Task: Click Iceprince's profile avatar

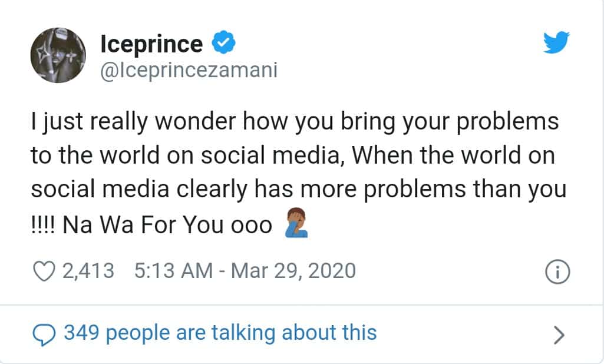Action: click(58, 55)
